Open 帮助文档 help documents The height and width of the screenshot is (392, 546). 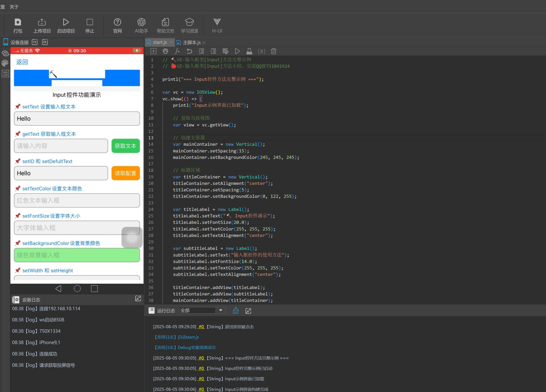point(165,22)
